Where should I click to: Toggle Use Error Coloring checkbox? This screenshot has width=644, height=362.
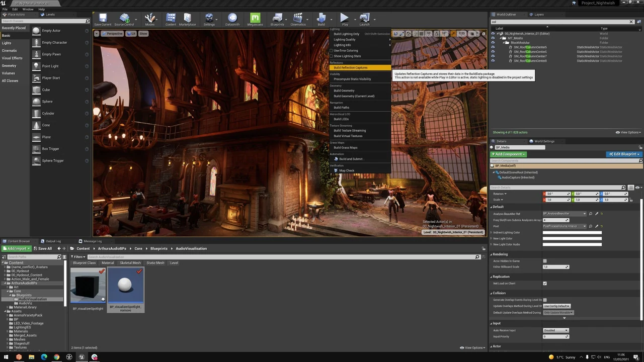point(332,50)
